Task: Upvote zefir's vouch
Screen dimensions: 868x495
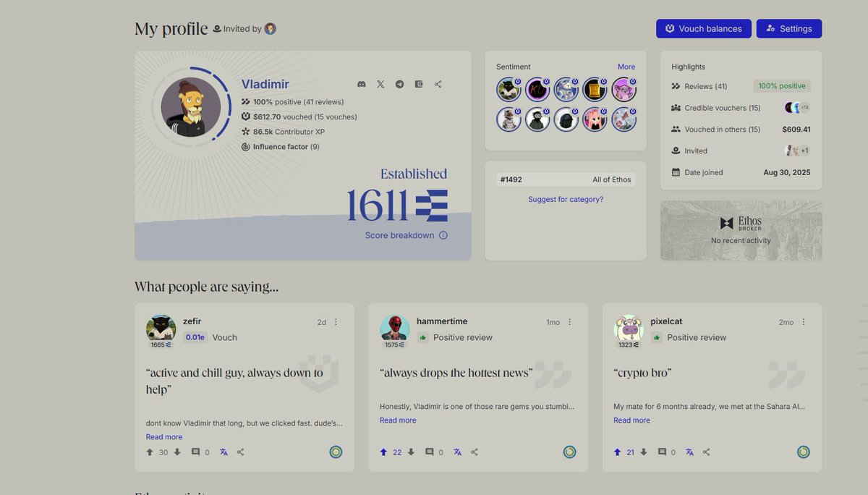Action: 150,452
